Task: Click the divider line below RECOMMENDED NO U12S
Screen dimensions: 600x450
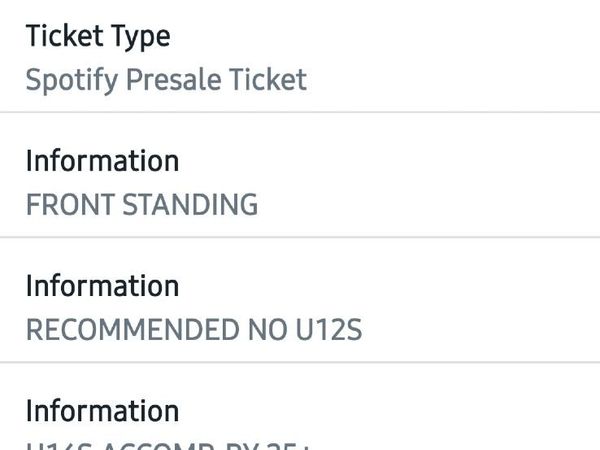Action: tap(300, 362)
